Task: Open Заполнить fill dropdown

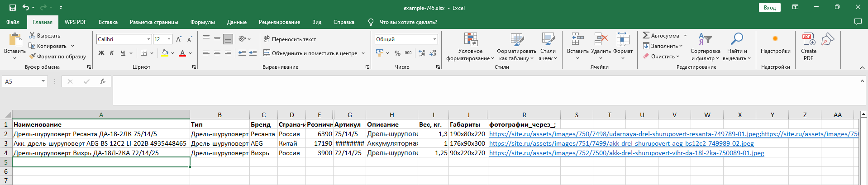Action: coord(663,46)
